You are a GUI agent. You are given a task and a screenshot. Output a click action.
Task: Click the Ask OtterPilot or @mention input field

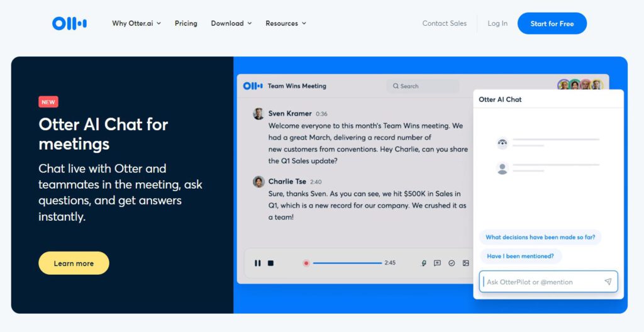point(548,282)
